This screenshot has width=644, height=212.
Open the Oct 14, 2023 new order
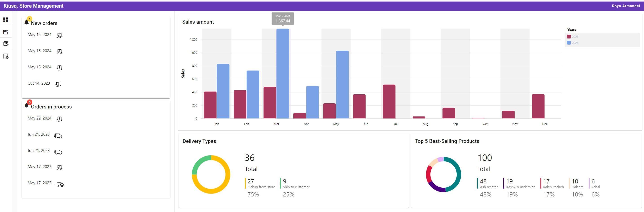click(39, 83)
